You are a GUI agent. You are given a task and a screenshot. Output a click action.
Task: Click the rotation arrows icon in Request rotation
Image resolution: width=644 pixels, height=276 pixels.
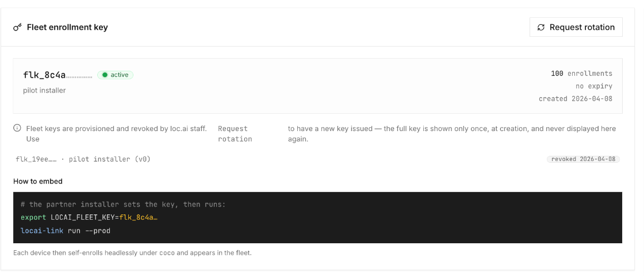[x=541, y=27]
